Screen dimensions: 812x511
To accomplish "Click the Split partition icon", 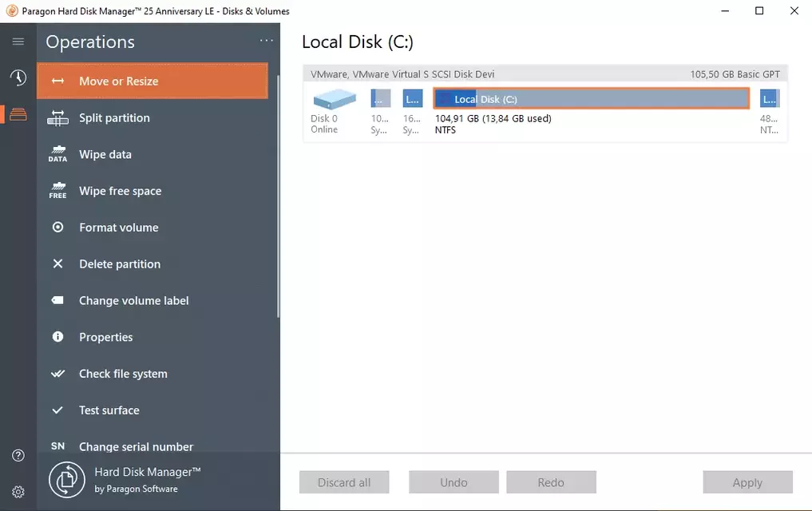I will click(57, 118).
